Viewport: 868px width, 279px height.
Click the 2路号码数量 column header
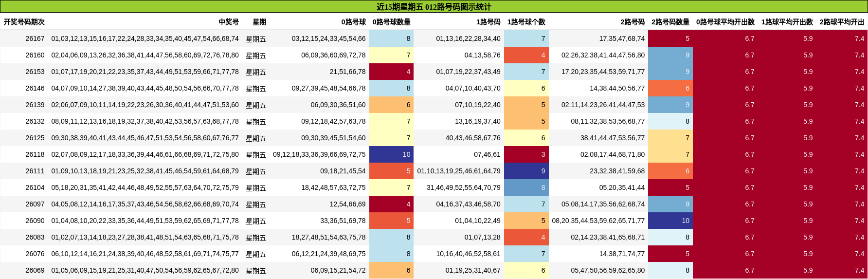670,22
